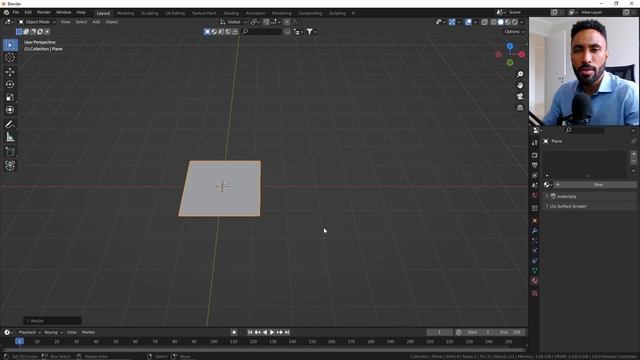Pick the Scale tool in toolbar

[10, 97]
